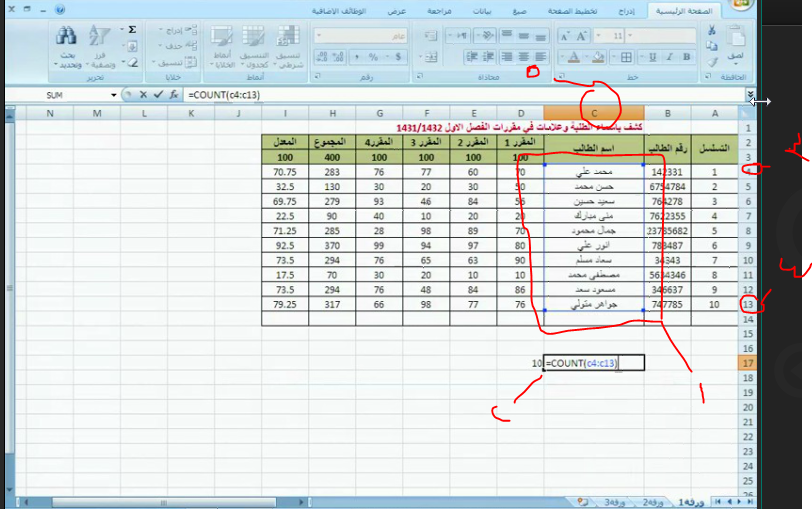Cancel formula entry with X
Screen dimensions: 812x509
pyautogui.click(x=143, y=95)
